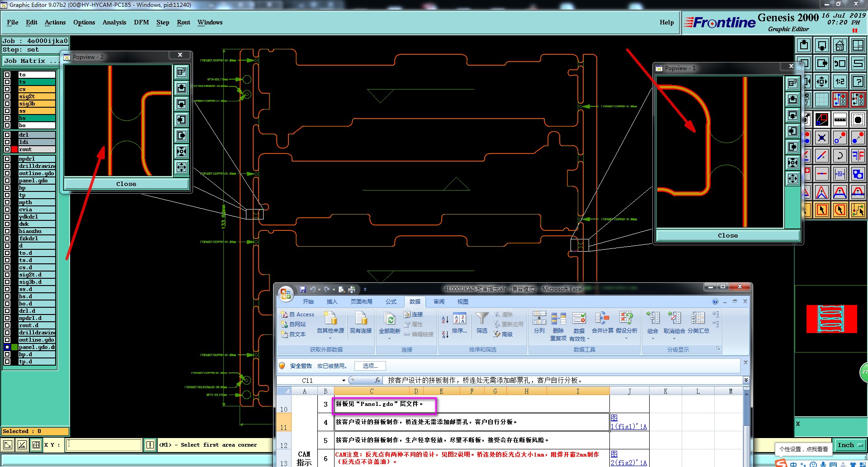868x467 pixels.
Task: Select the ruler measure tool
Action: [840, 119]
